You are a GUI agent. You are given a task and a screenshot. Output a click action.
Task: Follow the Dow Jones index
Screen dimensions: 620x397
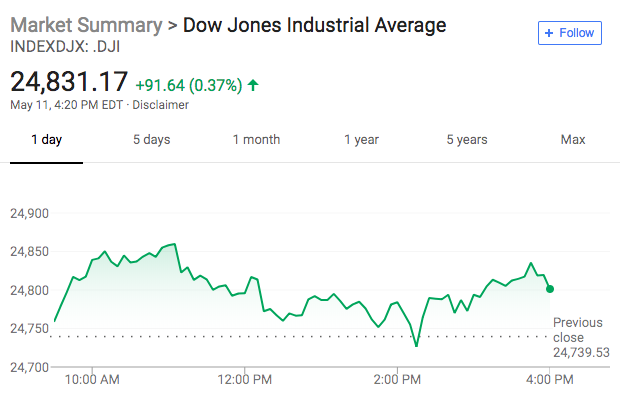pyautogui.click(x=570, y=33)
